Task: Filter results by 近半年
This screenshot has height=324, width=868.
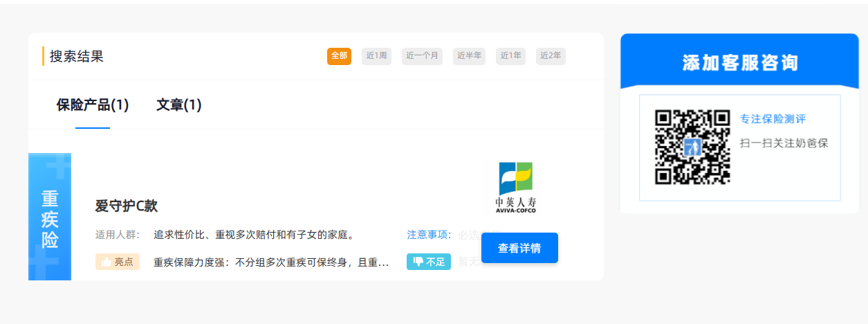Action: click(470, 56)
